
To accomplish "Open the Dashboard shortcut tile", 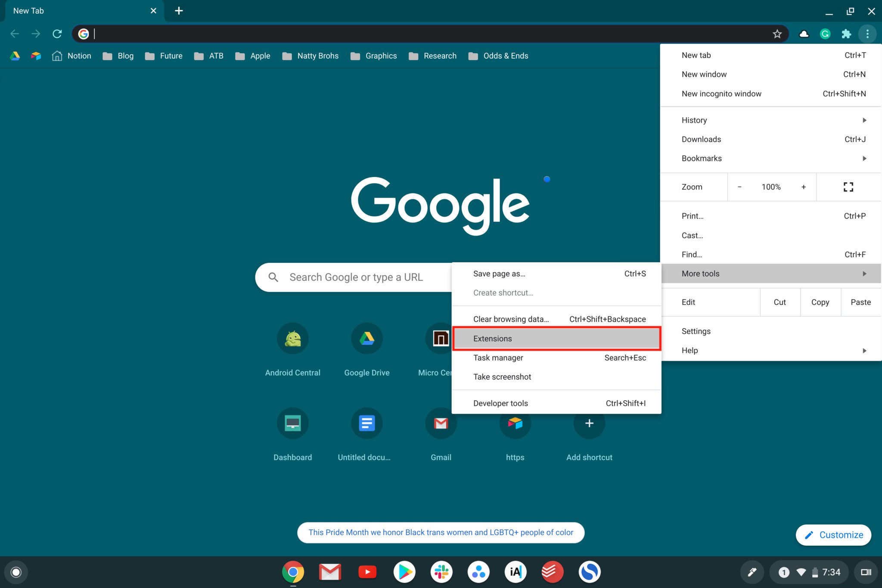I will [293, 434].
